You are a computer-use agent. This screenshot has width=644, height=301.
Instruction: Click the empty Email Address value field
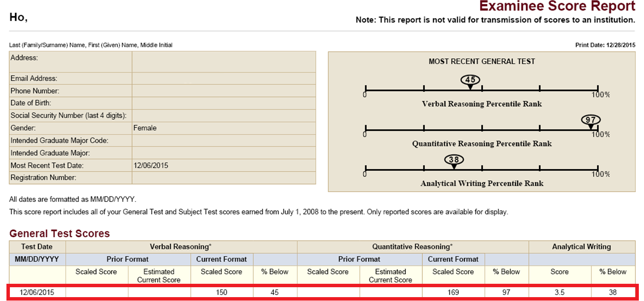[224, 78]
